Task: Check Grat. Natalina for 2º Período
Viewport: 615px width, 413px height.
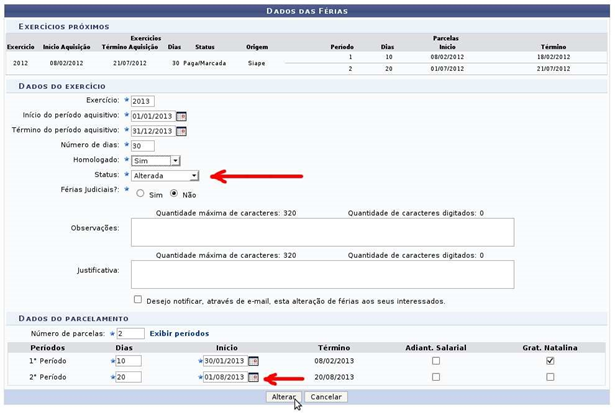Action: (550, 377)
